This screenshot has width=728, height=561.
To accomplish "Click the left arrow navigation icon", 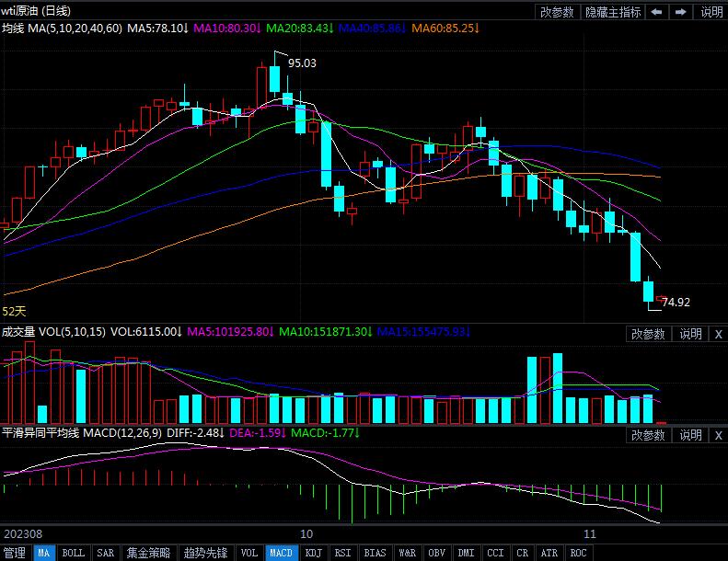I will pyautogui.click(x=657, y=12).
